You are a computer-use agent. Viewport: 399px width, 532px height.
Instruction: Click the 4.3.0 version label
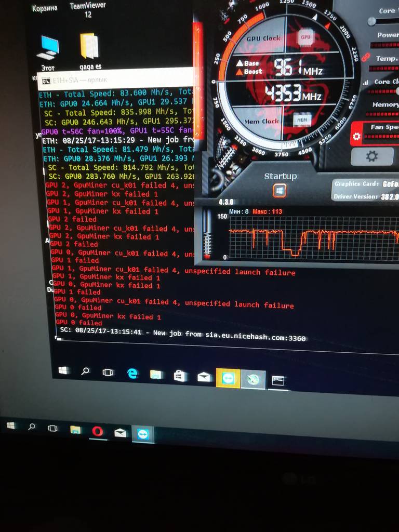click(x=225, y=202)
